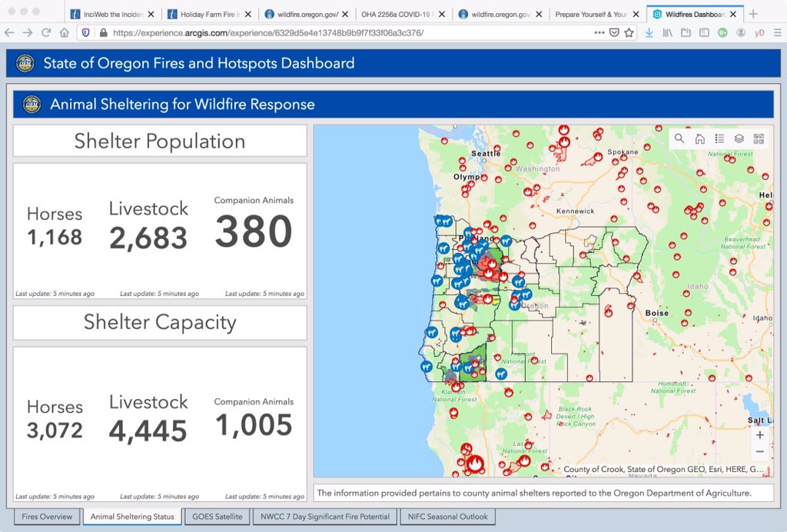Click Livestock population value 2,683
787x532 pixels.
pyautogui.click(x=148, y=238)
